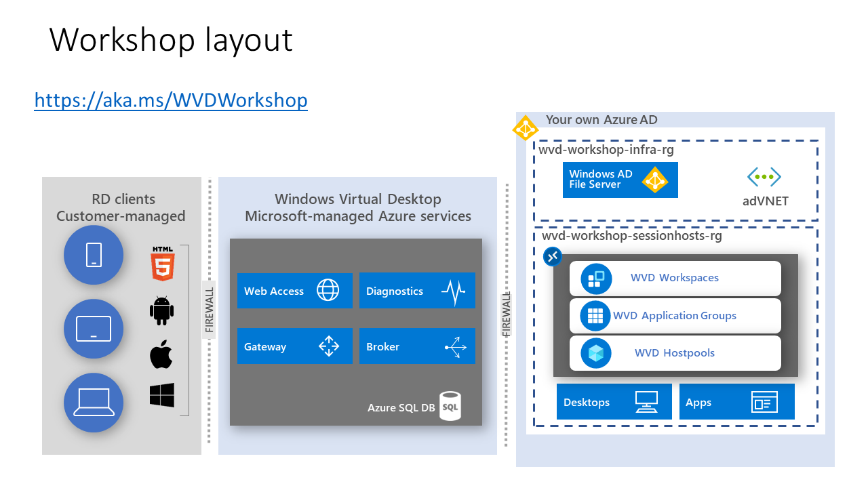Click the blue X badge on session hosts panel
Image resolution: width=868 pixels, height=488 pixels.
click(x=553, y=256)
